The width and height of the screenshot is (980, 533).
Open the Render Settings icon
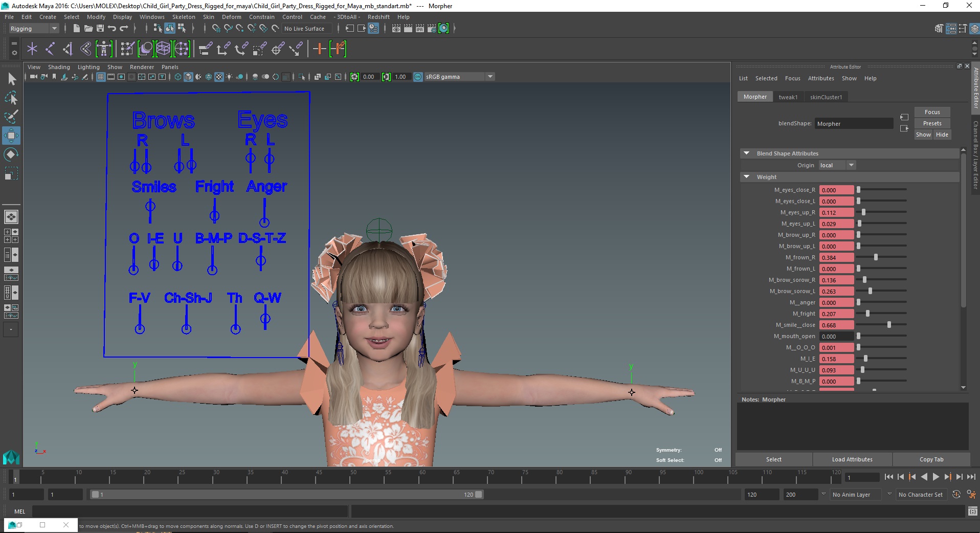click(432, 29)
